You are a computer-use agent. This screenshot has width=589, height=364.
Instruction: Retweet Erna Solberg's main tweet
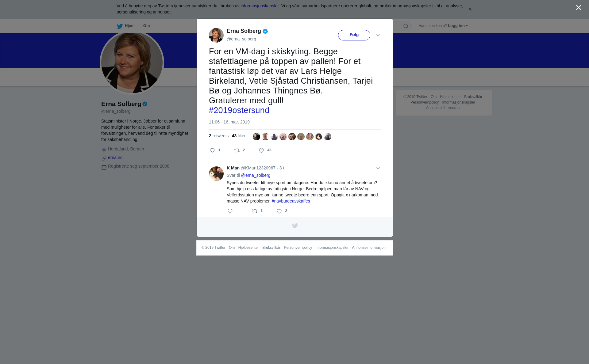tap(237, 150)
